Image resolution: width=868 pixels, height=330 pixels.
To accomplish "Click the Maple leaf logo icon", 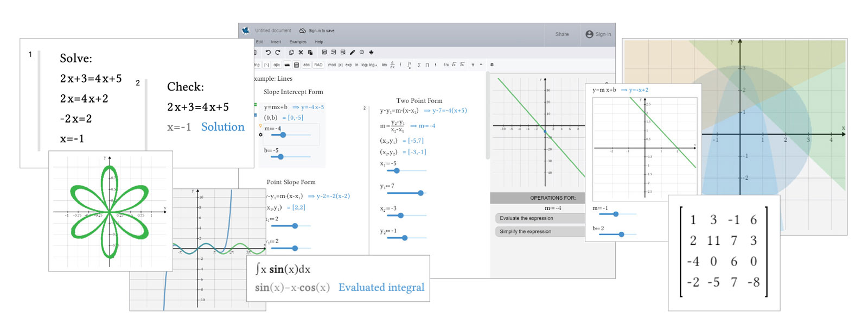I will click(246, 30).
